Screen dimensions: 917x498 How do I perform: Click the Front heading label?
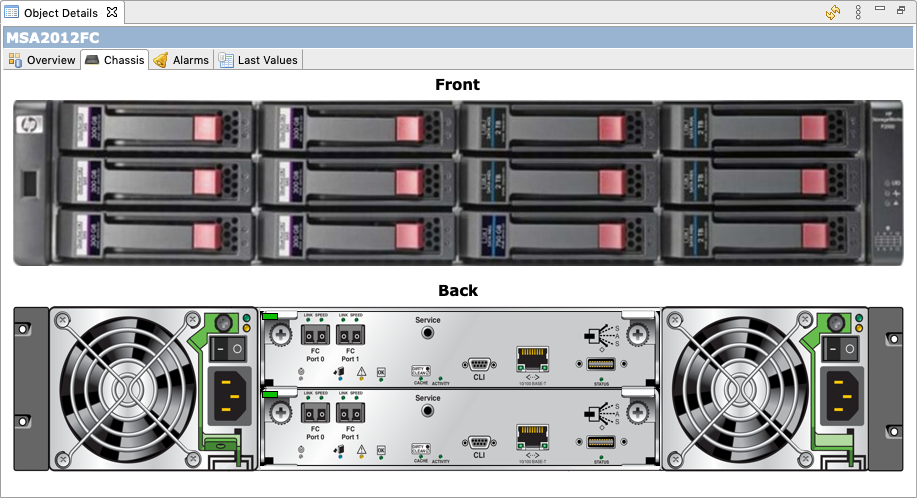(457, 85)
